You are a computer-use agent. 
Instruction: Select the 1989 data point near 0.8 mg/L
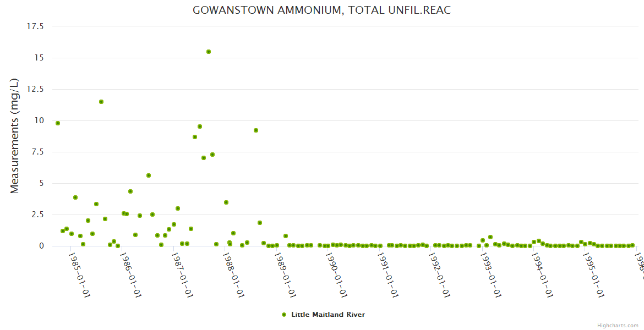click(286, 236)
